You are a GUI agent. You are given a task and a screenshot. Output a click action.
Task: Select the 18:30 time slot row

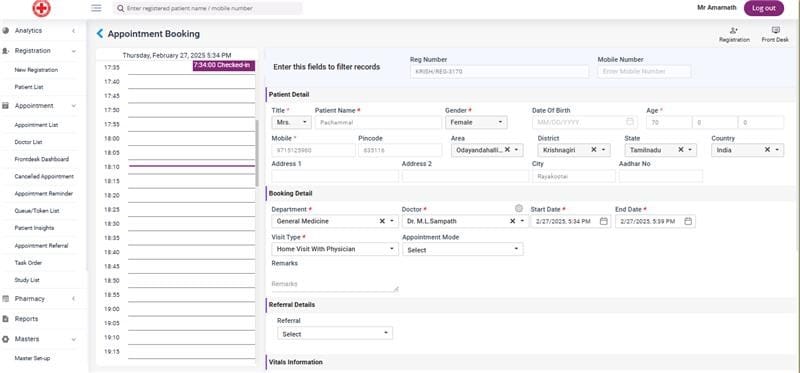(191, 224)
